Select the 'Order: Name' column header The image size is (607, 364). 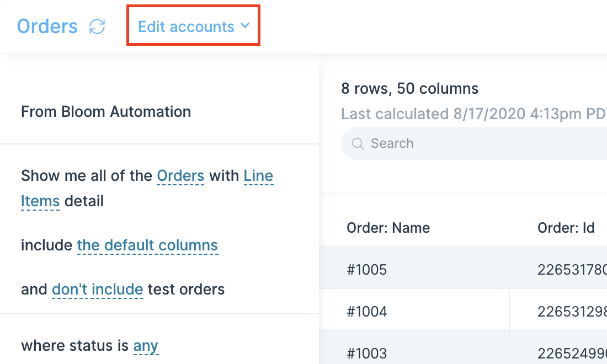coord(388,228)
